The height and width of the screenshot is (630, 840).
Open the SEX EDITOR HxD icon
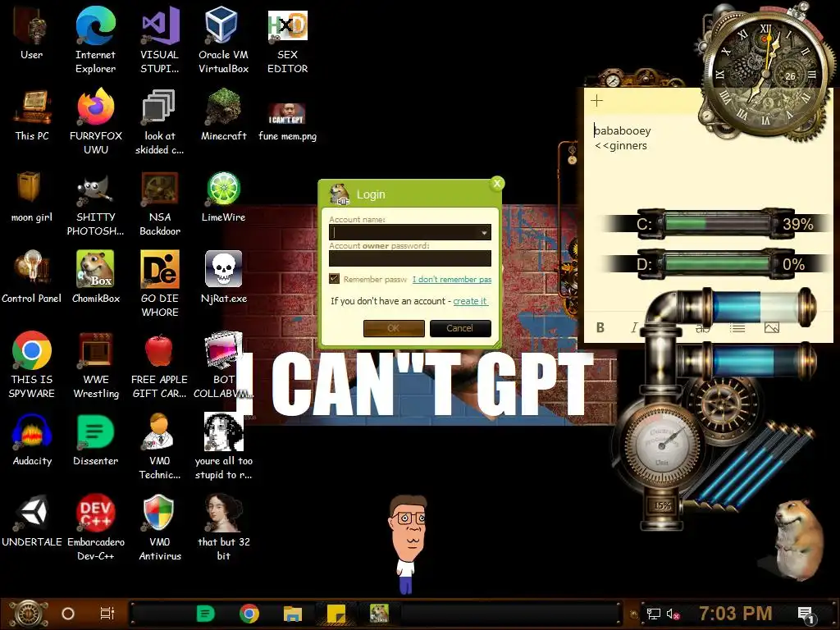pyautogui.click(x=287, y=40)
